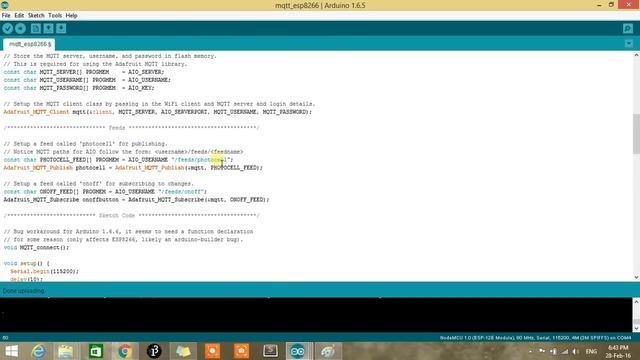Open Google Chrome from the taskbar

125,351
